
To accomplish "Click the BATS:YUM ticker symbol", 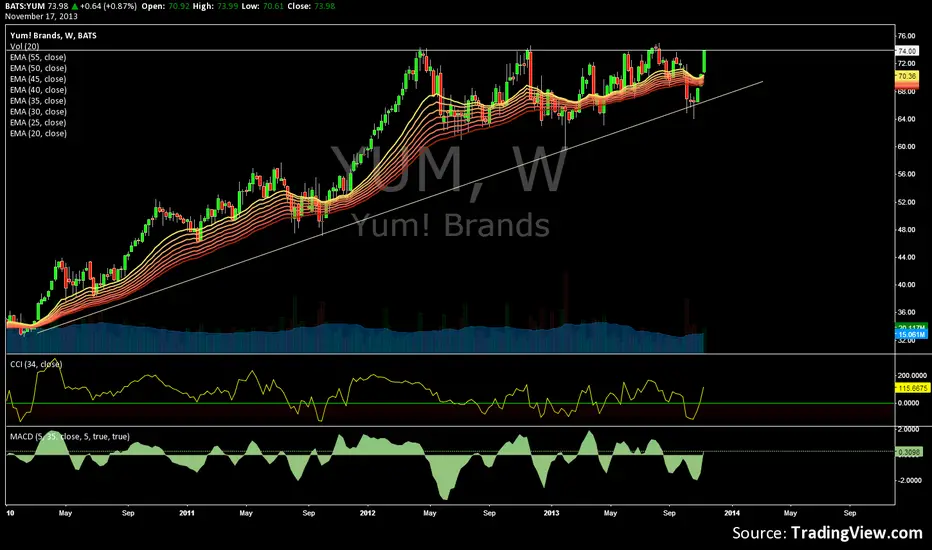I will click(25, 6).
